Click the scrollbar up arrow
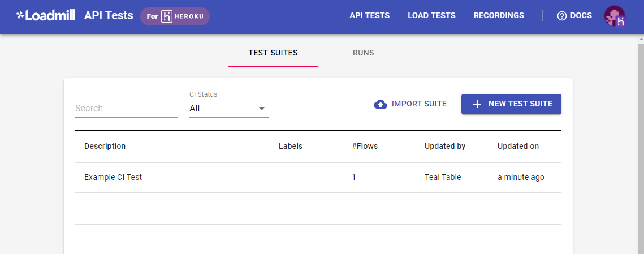Image resolution: width=644 pixels, height=254 pixels. [640, 39]
